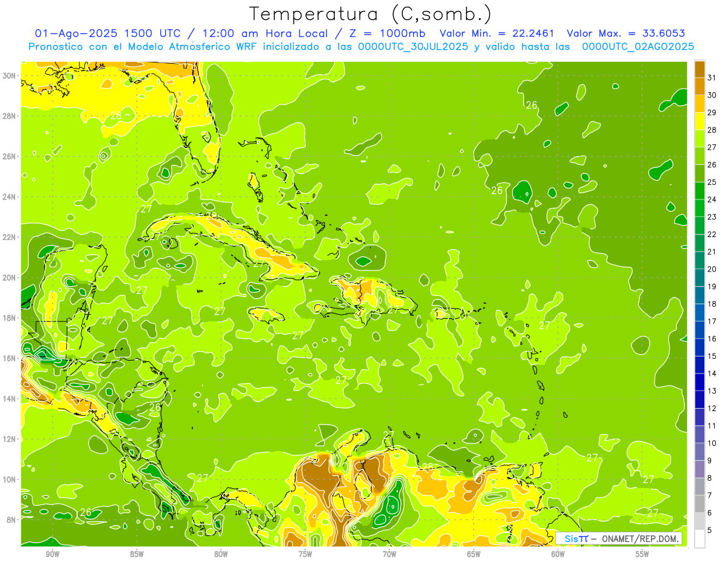
Task: Pick the dark orange legend band above 31
Action: [699, 69]
